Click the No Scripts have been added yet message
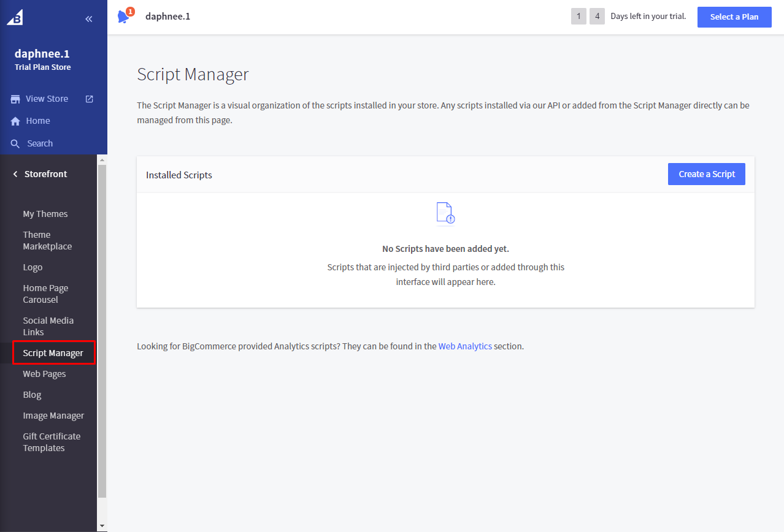Screen dimensions: 784x532 [x=446, y=249]
